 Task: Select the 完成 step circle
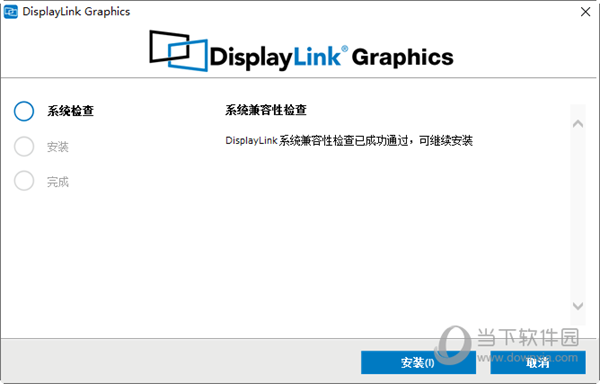pyautogui.click(x=24, y=181)
